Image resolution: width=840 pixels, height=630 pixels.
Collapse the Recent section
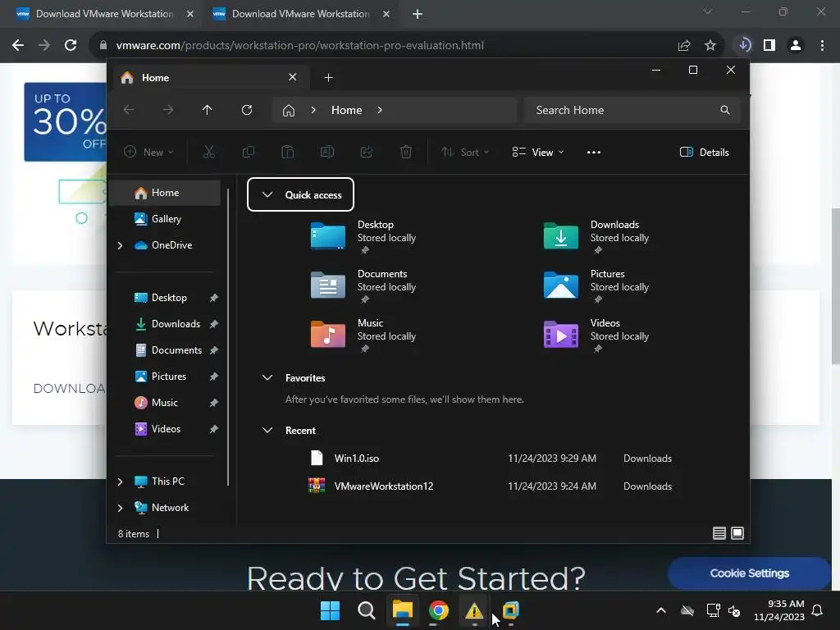267,430
